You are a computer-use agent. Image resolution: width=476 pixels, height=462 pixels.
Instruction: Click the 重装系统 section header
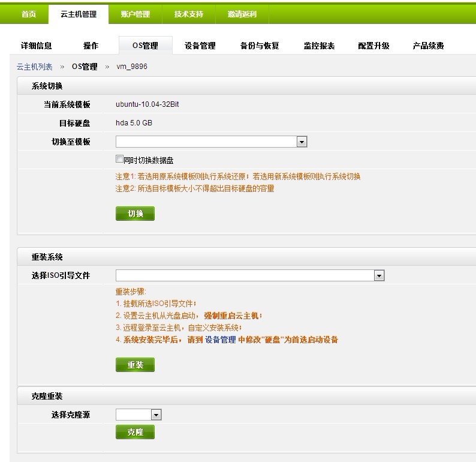tap(47, 257)
